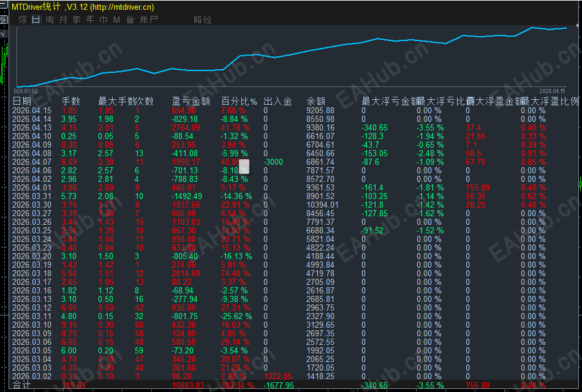The image size is (582, 392).
Task: Click profit value 2014.69
Action: 186,274
